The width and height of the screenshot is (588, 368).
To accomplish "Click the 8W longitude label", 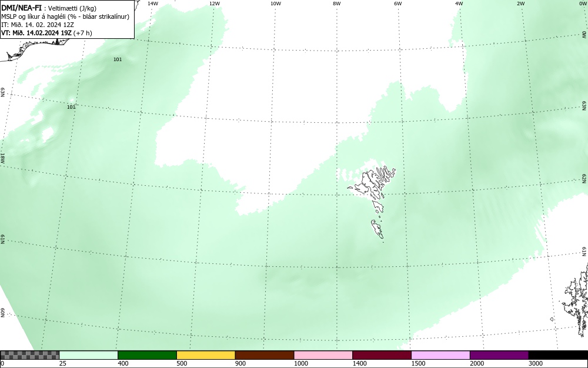I will (336, 4).
